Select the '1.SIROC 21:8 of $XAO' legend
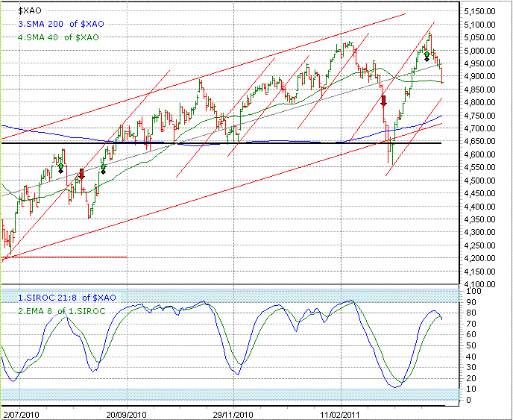 click(x=67, y=298)
